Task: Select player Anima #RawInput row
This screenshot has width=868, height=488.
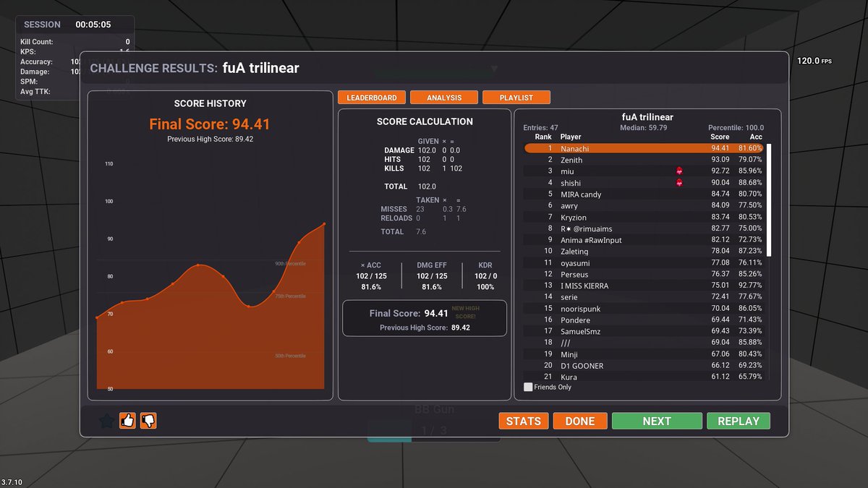Action: pos(644,240)
